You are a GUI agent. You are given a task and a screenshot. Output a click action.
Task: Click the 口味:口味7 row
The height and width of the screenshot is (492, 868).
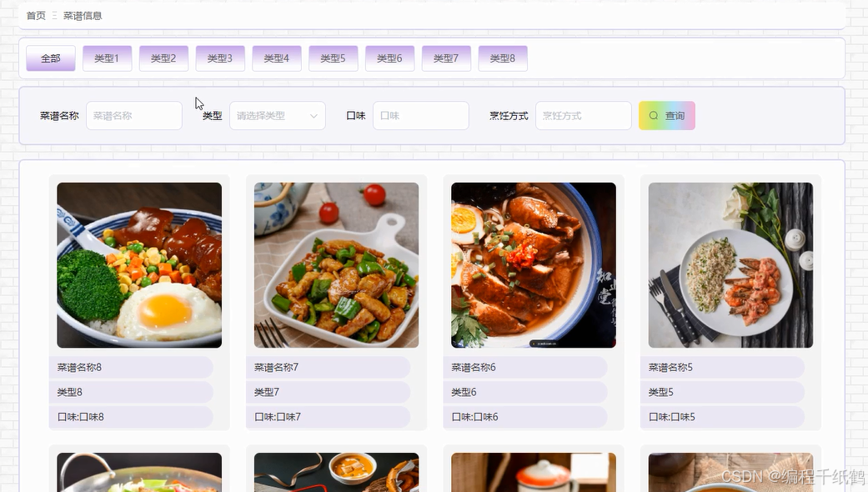[329, 417]
